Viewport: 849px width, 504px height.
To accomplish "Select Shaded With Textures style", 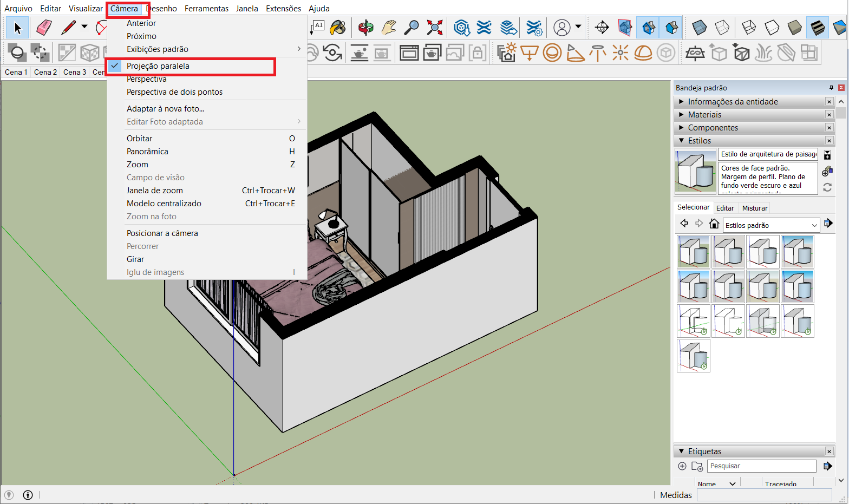I will [x=818, y=27].
